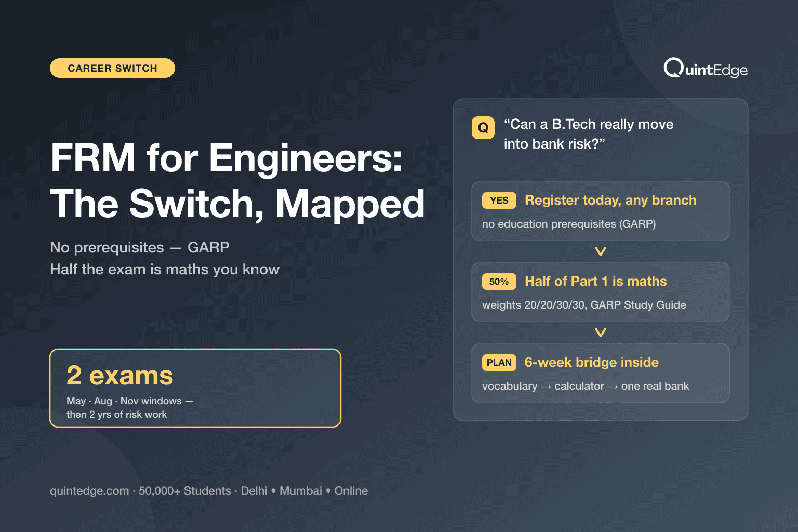798x532 pixels.
Task: Click 'Delhi' in footer
Action: 254,491
